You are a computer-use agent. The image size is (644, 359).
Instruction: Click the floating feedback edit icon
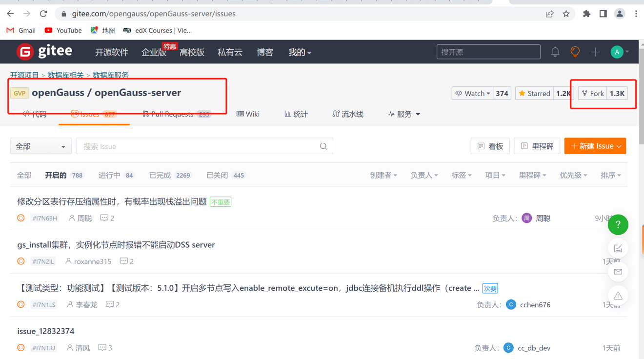click(618, 248)
